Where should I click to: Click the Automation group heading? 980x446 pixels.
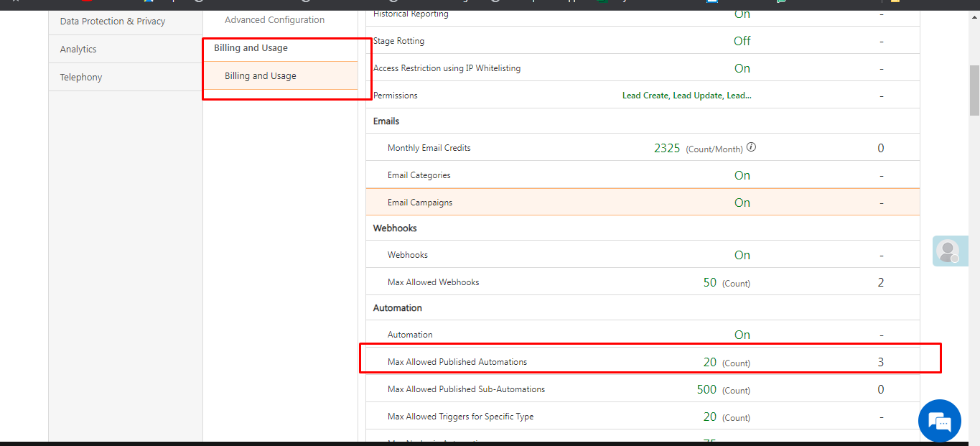click(x=397, y=308)
